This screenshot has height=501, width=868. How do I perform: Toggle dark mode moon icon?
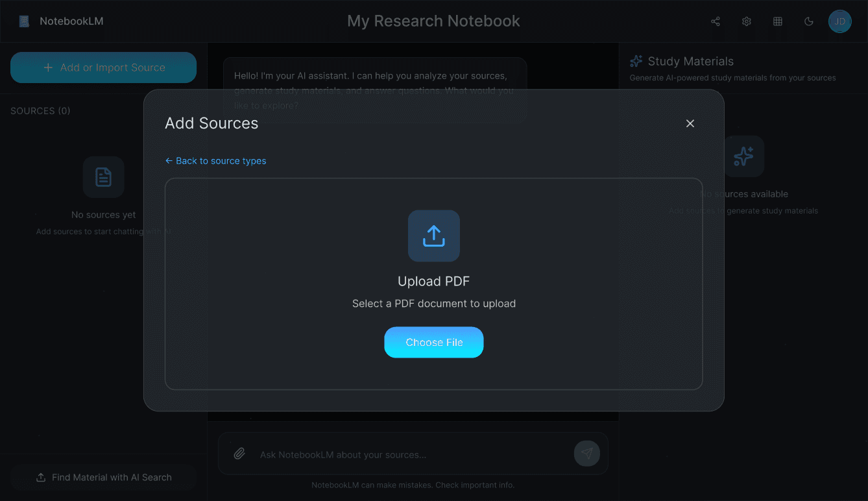(809, 21)
